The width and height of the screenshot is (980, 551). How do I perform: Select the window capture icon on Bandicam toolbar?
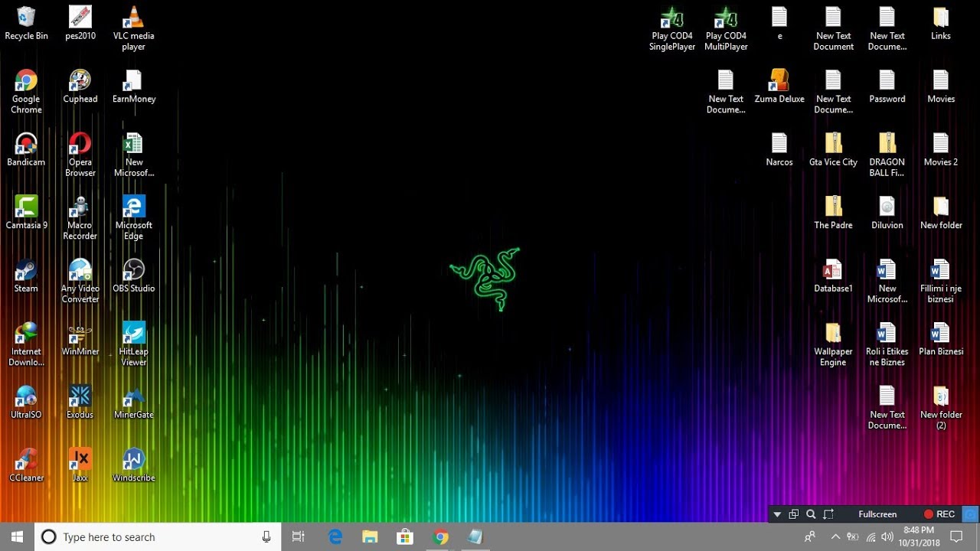[794, 514]
